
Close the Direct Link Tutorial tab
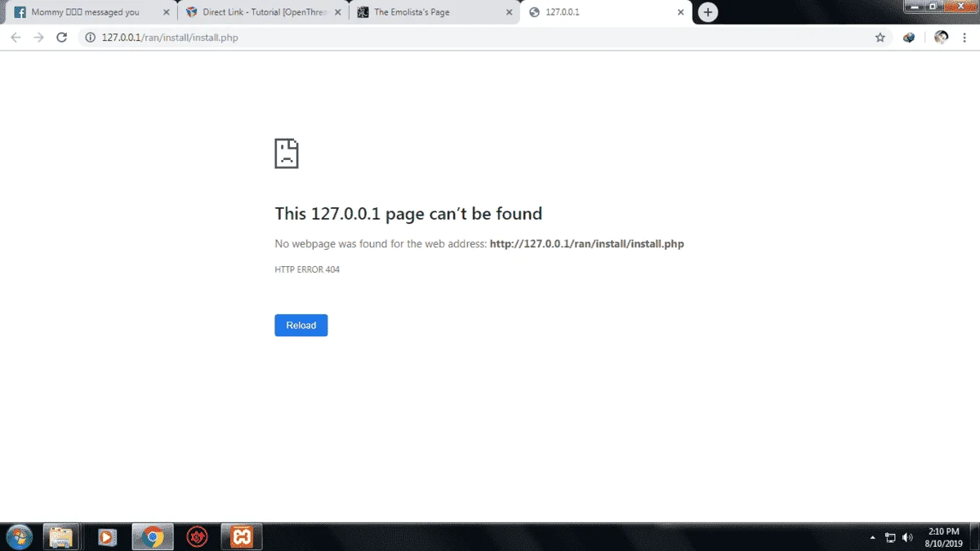[338, 12]
